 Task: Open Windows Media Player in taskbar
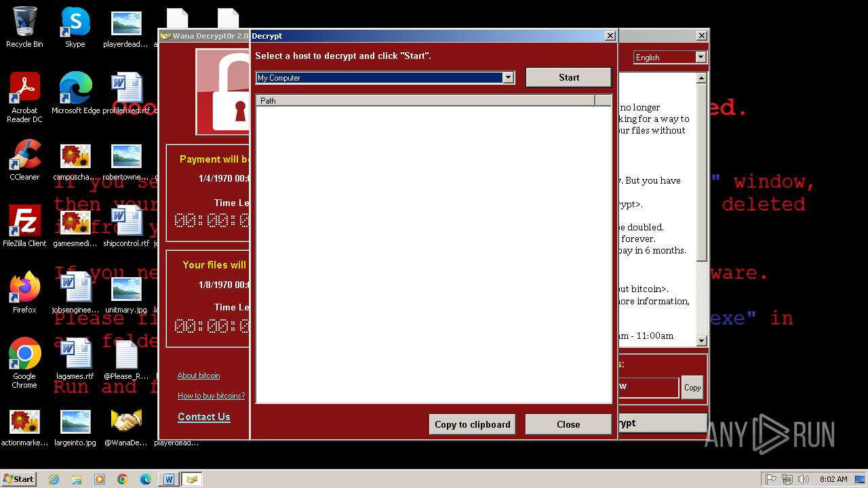point(100,479)
